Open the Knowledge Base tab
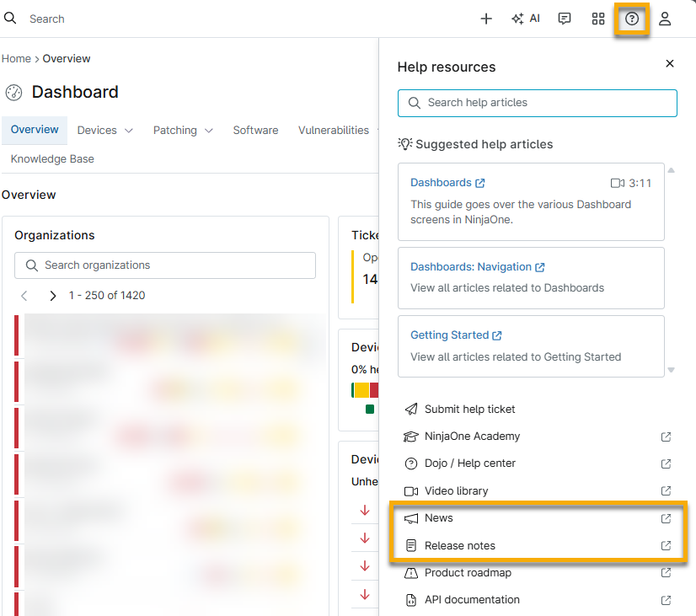This screenshot has height=616, width=696. coord(52,159)
